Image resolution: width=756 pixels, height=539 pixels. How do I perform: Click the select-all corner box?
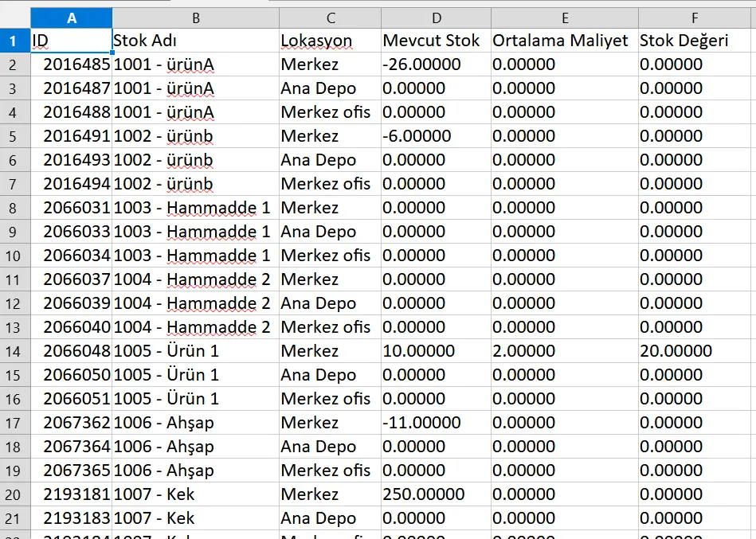(x=15, y=18)
